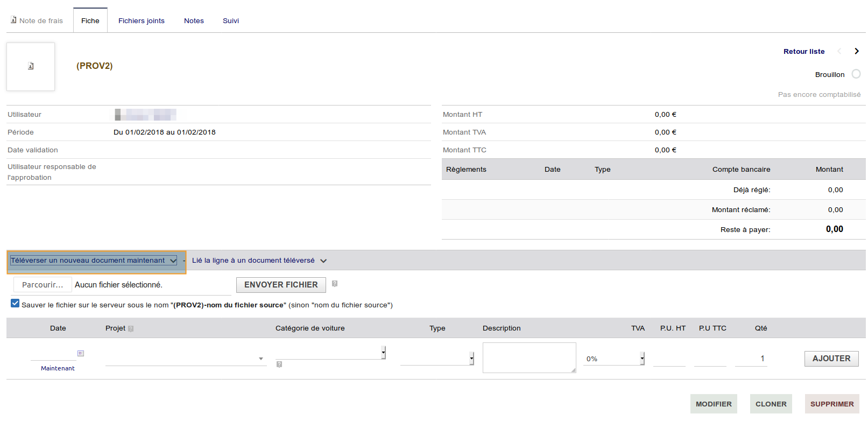Click help icon under Catégorie de voiture
This screenshot has height=421, width=868.
click(279, 364)
